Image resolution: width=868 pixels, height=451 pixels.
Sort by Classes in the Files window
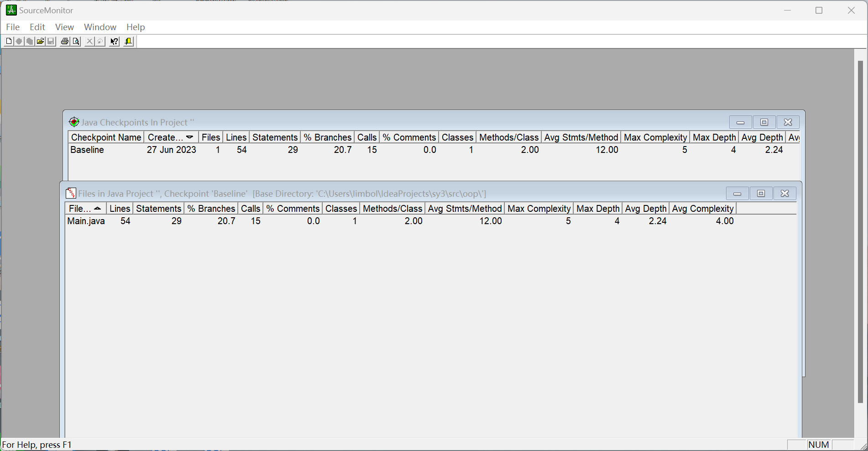341,209
